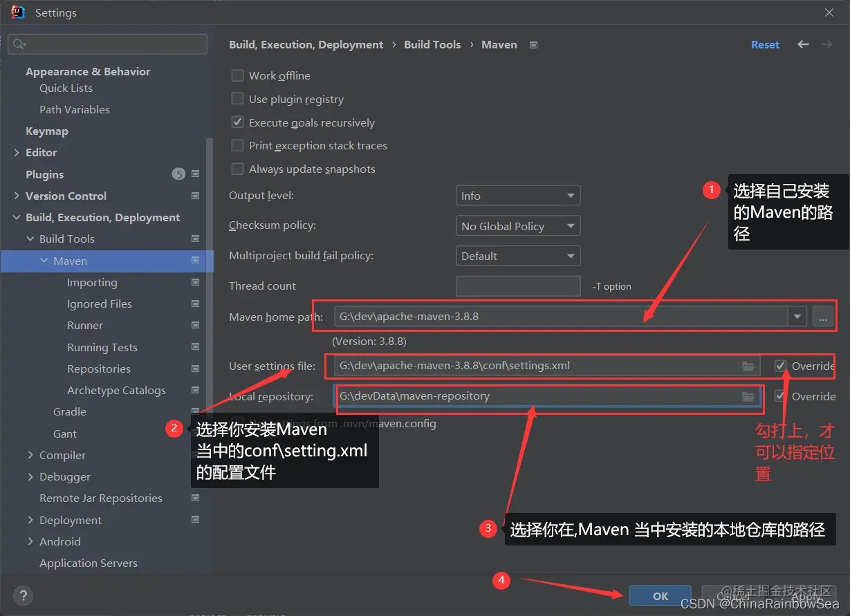The width and height of the screenshot is (850, 616).
Task: Uncheck Execute goals recursively
Action: click(237, 122)
